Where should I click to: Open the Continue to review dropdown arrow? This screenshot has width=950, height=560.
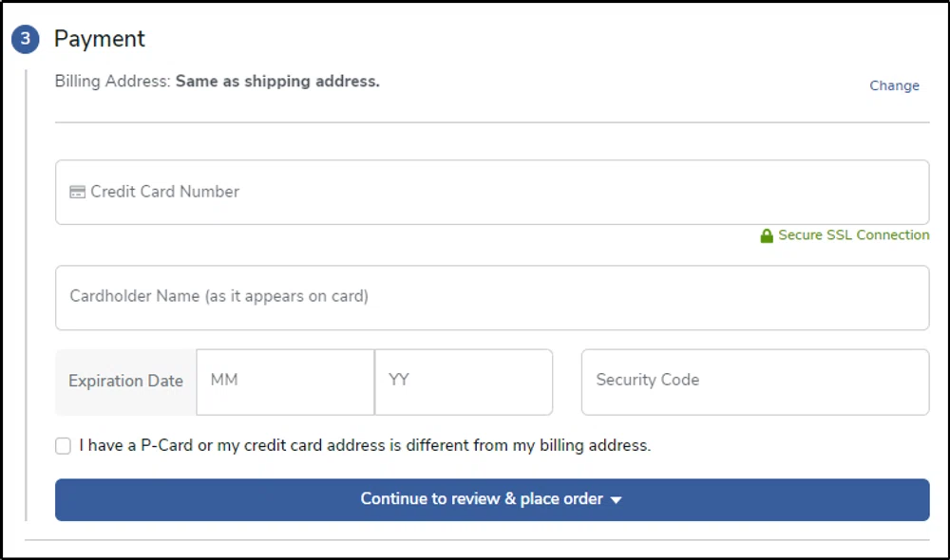(617, 499)
